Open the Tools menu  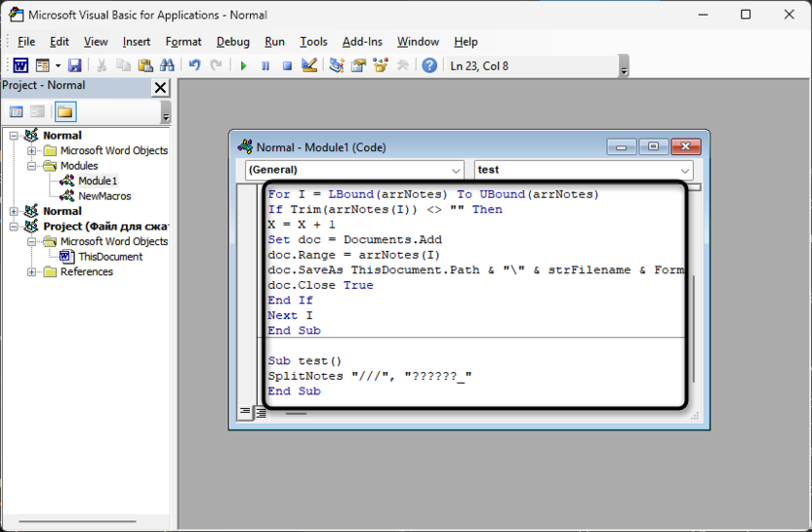[x=313, y=41]
